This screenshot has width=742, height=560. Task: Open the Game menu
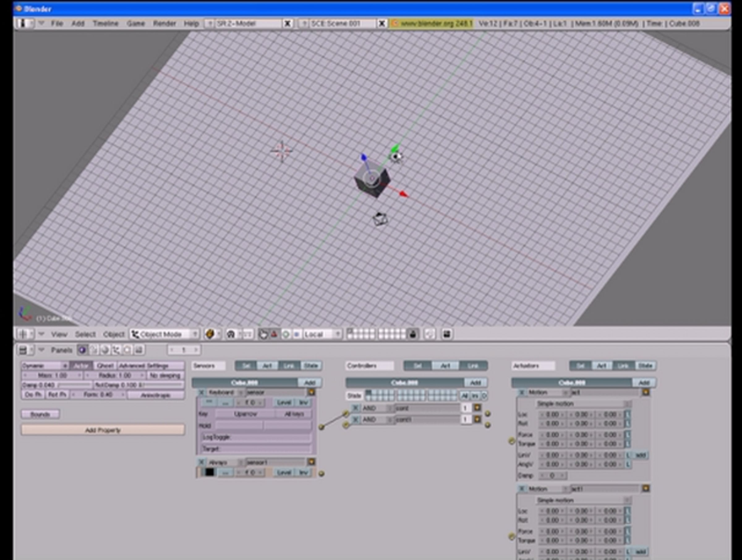coord(135,24)
